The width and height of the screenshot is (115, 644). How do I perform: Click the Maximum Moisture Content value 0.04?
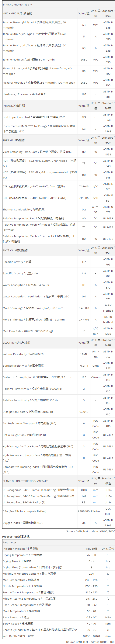click(x=91, y=574)
